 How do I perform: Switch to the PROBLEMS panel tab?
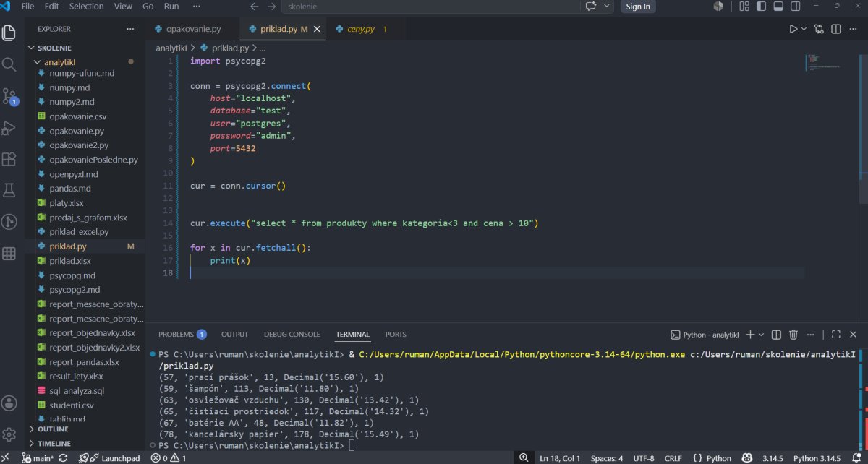(182, 335)
